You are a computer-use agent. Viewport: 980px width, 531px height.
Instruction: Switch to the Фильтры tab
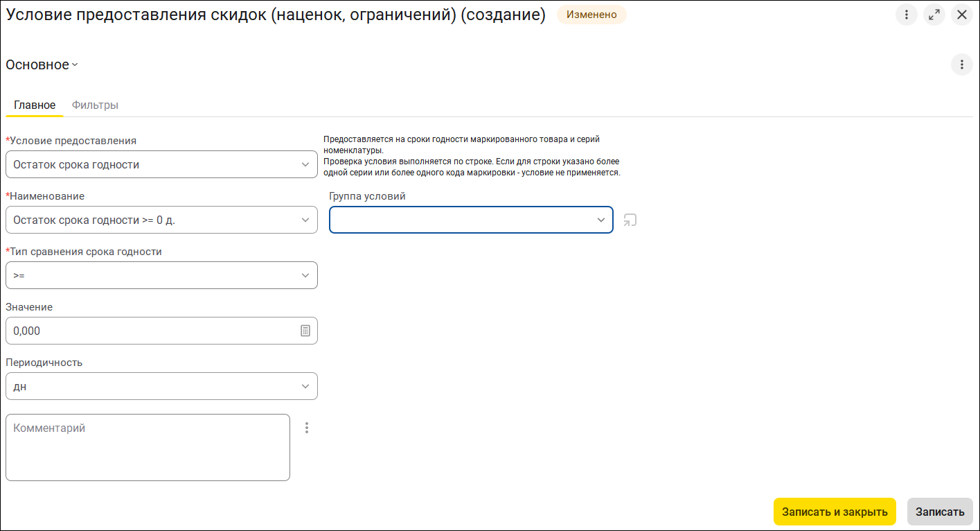[x=95, y=105]
